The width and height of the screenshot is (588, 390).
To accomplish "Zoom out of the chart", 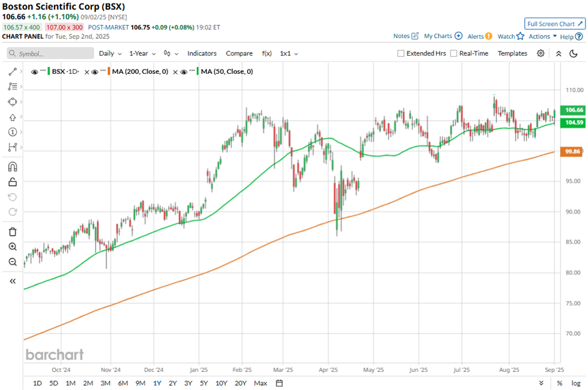I will tap(13, 262).
